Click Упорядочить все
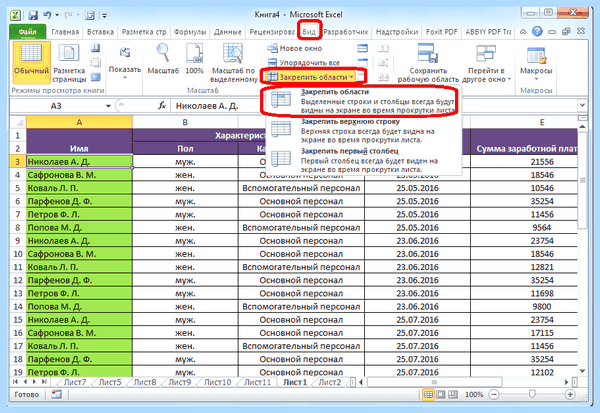Screen dimensions: 600x413 (304, 62)
